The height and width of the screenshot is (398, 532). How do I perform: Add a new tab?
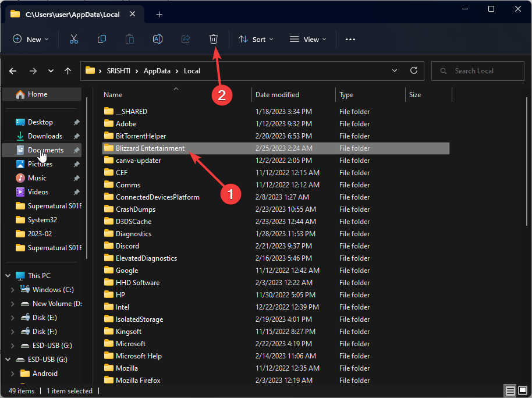click(159, 15)
